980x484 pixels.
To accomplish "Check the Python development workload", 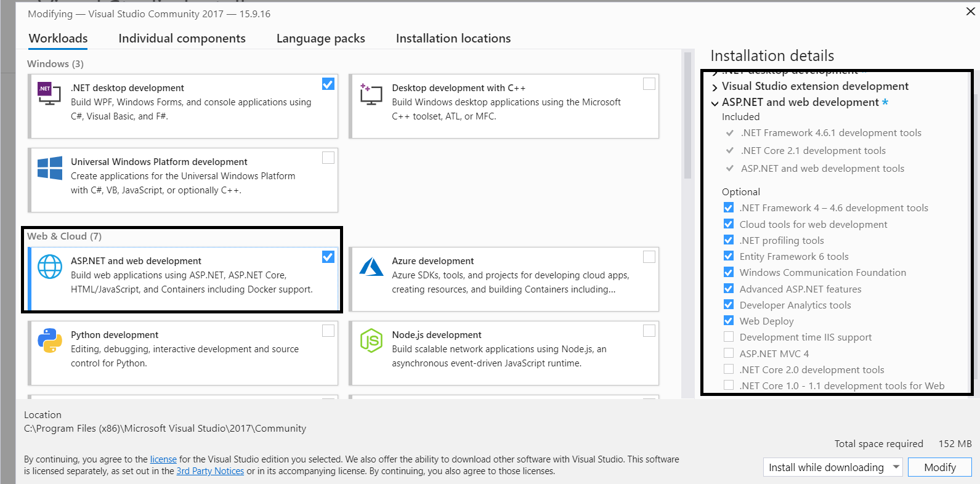I will pyautogui.click(x=328, y=331).
